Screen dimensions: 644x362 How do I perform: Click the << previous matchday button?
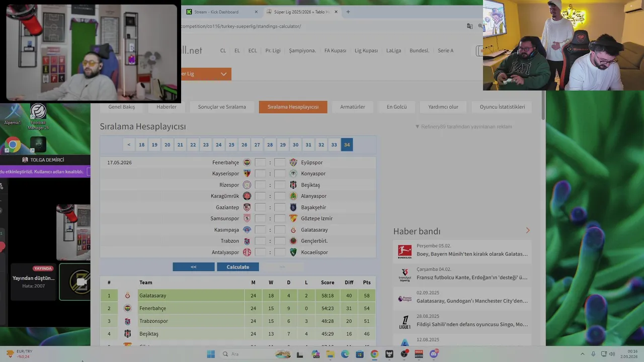[194, 267]
